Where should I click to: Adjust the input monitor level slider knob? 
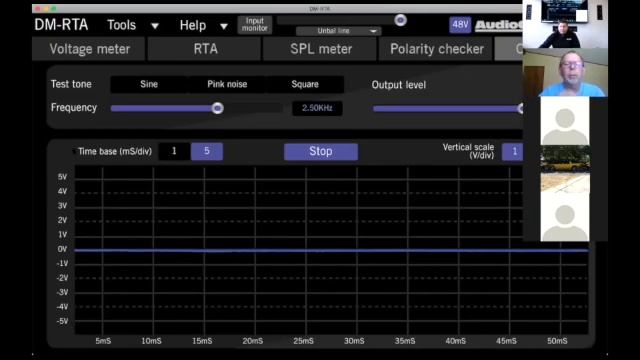[x=400, y=20]
